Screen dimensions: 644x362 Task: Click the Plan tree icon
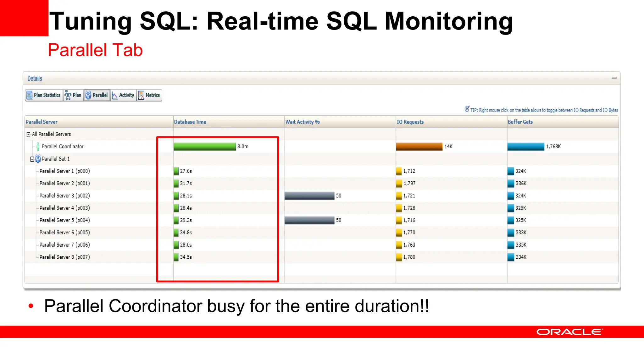(68, 95)
